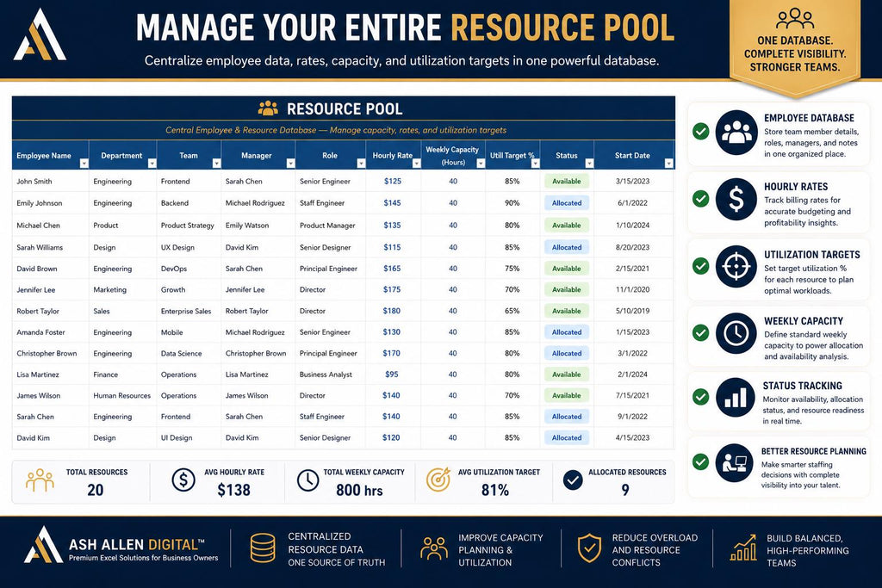Open the Team column filter dropdown
This screenshot has width=882, height=588.
tap(216, 164)
